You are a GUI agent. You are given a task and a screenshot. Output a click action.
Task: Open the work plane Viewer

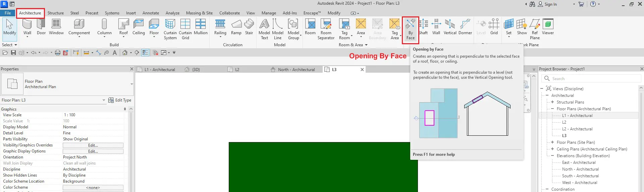[x=548, y=27]
